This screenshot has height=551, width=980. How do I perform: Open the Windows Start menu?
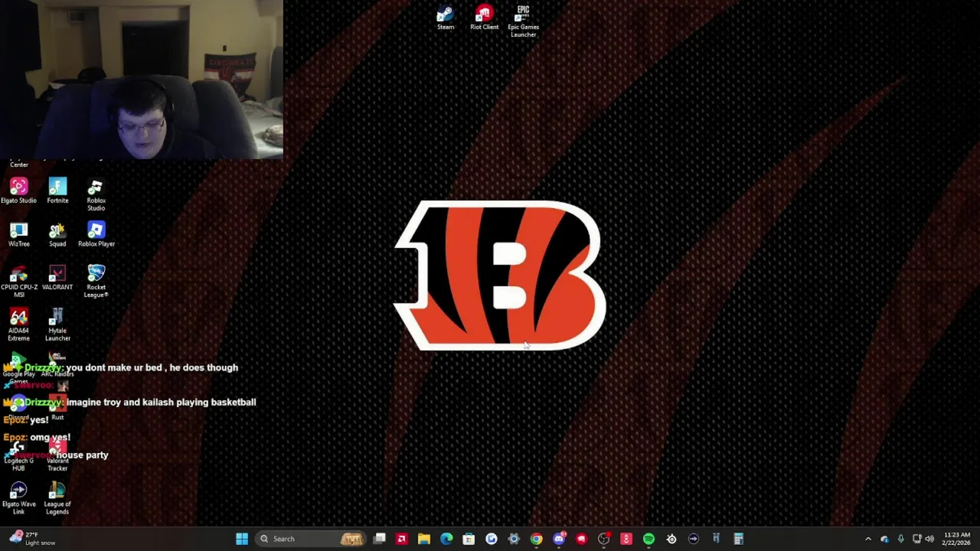(x=242, y=539)
